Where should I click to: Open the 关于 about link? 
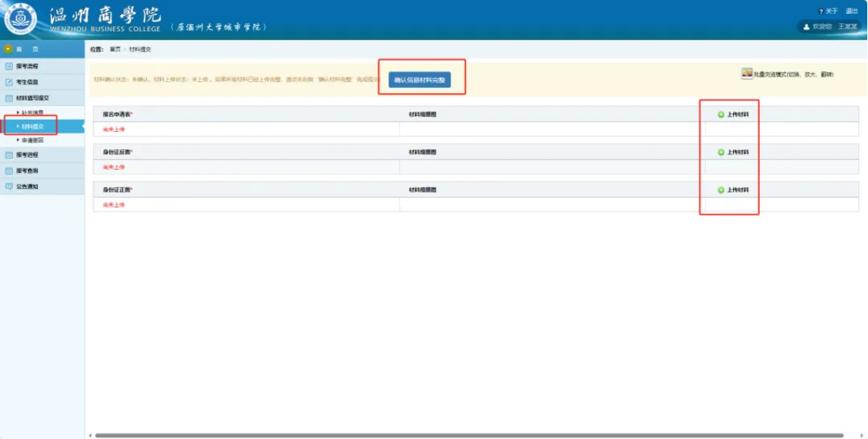831,11
